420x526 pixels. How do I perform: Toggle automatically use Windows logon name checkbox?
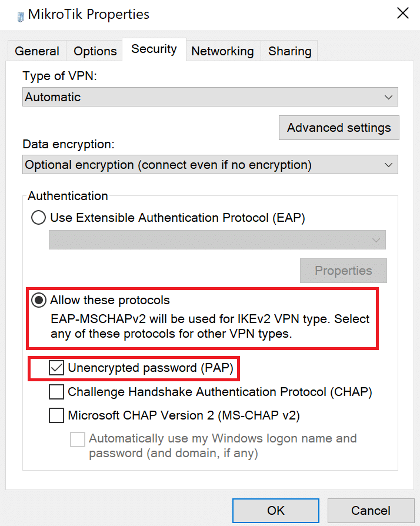point(78,439)
